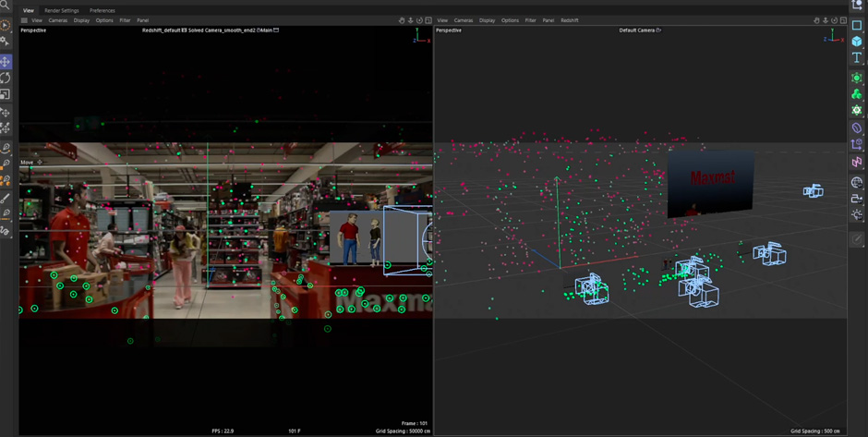Click the Maxmat image plane in right viewport
This screenshot has height=437, width=868.
710,183
